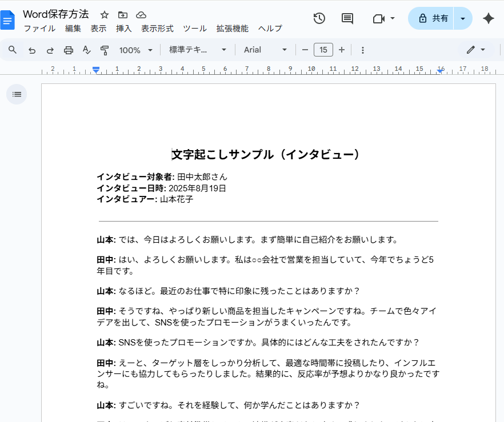
Task: Open Gemini sparkle icon
Action: point(488,18)
